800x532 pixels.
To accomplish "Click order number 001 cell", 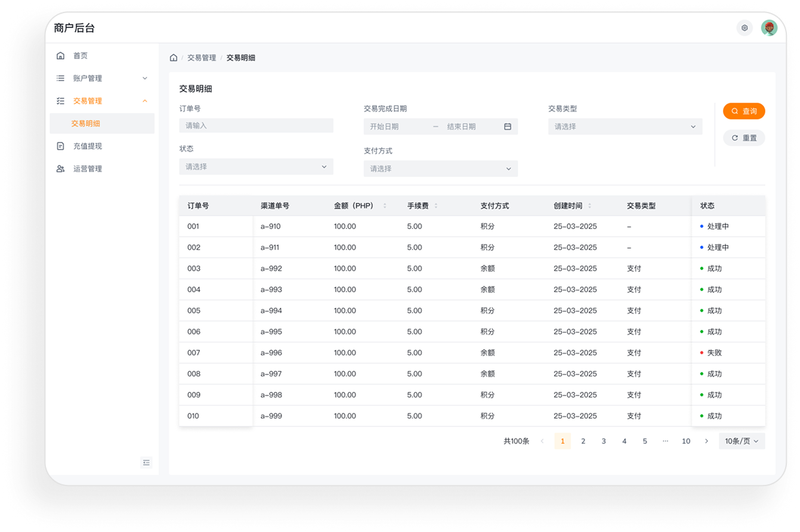I will [193, 227].
